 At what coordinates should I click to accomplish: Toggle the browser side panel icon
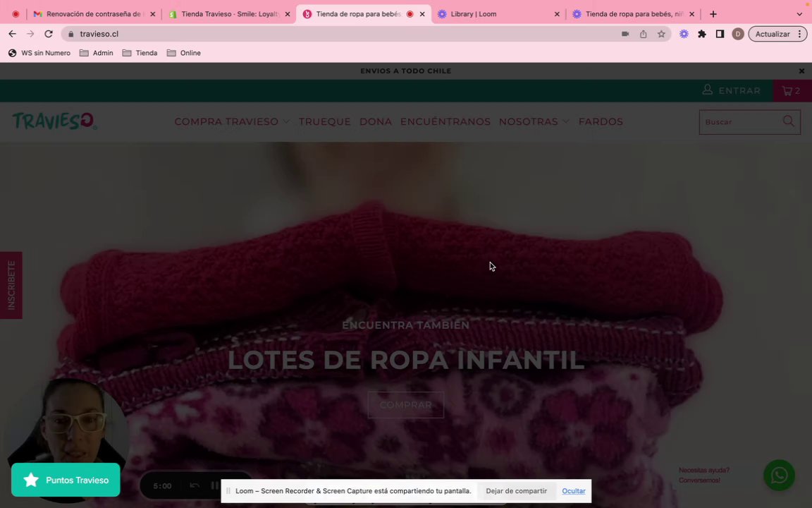[x=720, y=34]
